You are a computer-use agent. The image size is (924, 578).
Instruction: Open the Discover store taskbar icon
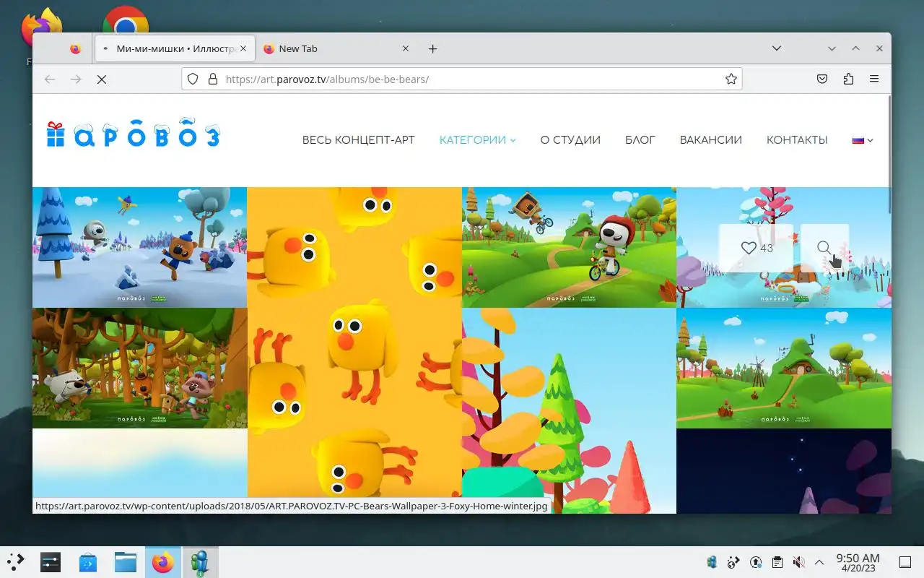pos(88,561)
